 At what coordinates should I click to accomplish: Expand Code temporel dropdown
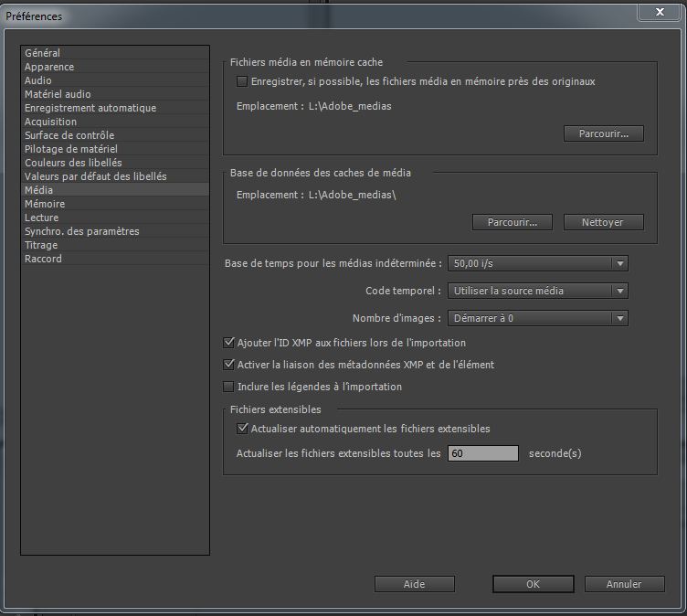pyautogui.click(x=538, y=291)
